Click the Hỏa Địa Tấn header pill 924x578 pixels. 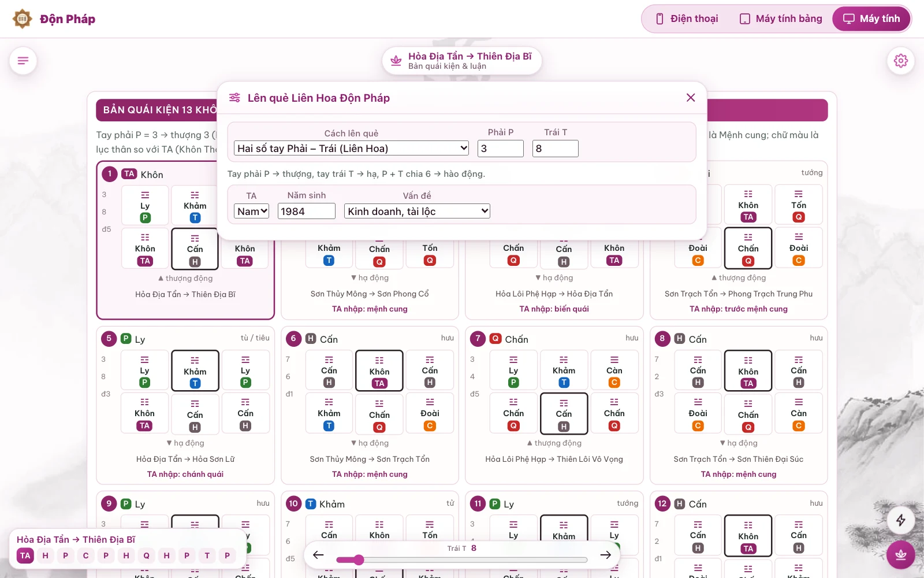[462, 61]
